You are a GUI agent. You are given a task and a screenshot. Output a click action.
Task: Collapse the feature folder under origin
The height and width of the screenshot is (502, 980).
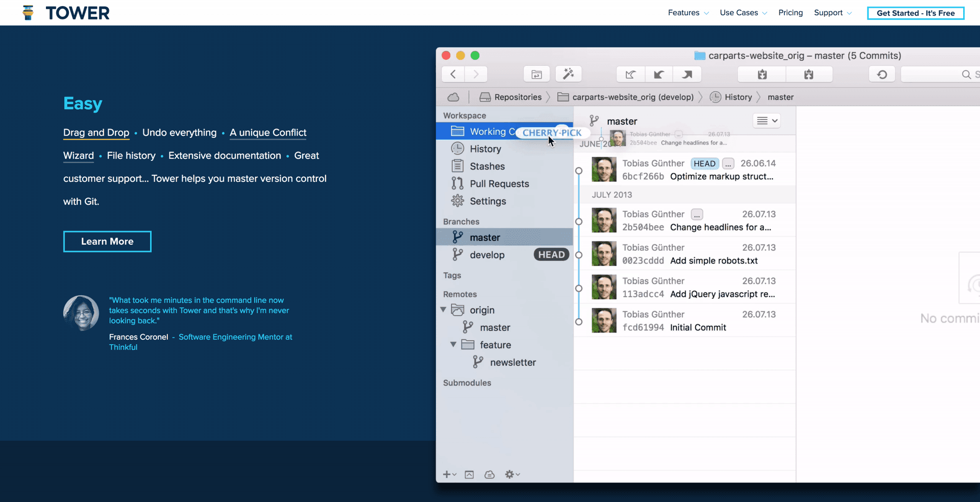453,345
